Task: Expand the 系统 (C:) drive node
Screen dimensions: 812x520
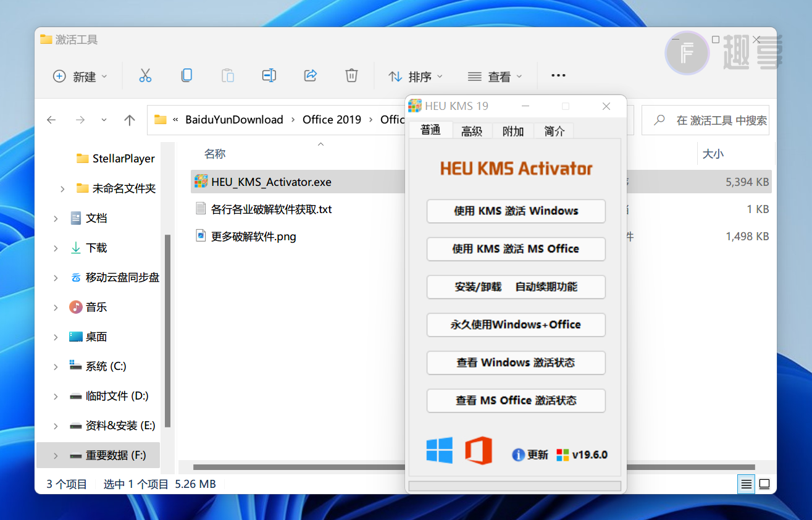Action: point(56,366)
